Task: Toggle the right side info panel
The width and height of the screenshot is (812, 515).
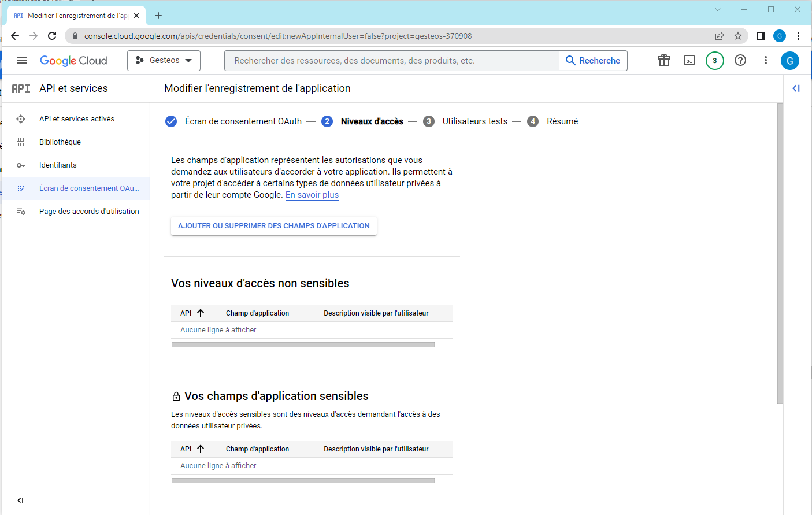Action: (x=796, y=88)
